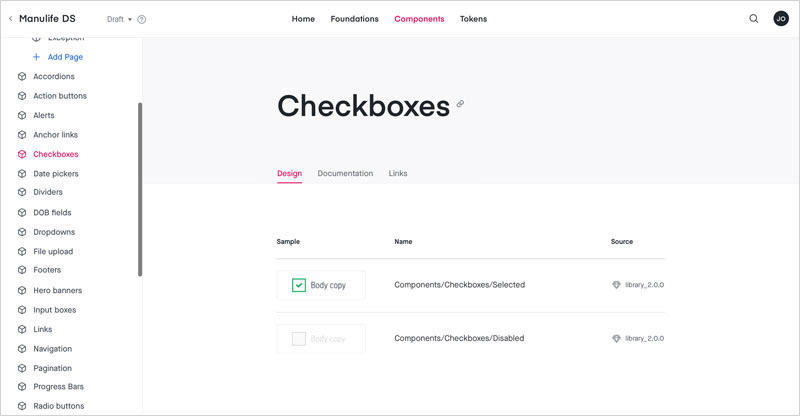The image size is (800, 416).
Task: Open the search magnifier icon
Action: (x=754, y=19)
